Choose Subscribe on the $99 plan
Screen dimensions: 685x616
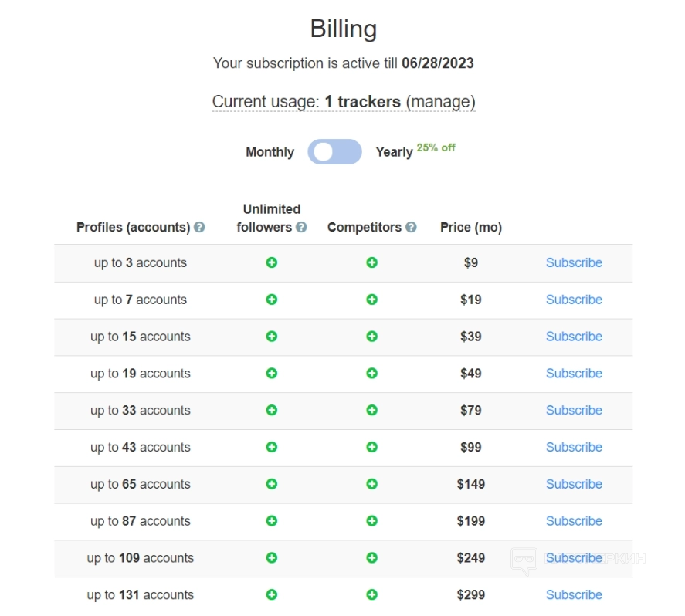574,447
